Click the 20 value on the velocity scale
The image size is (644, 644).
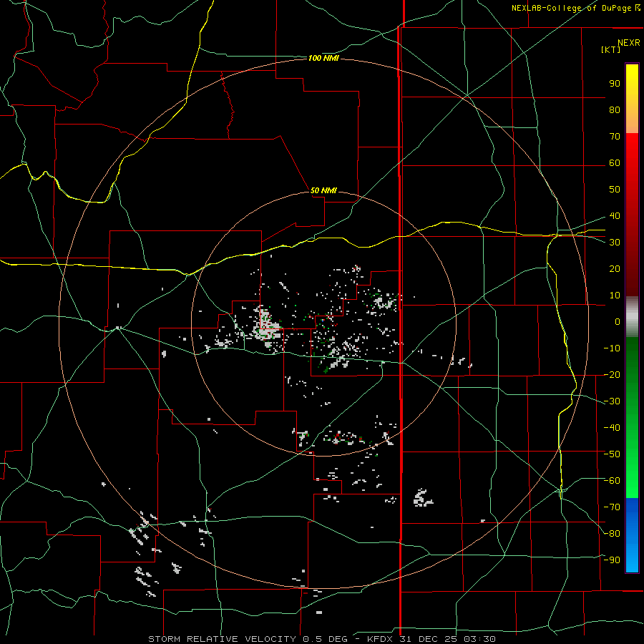(x=615, y=269)
